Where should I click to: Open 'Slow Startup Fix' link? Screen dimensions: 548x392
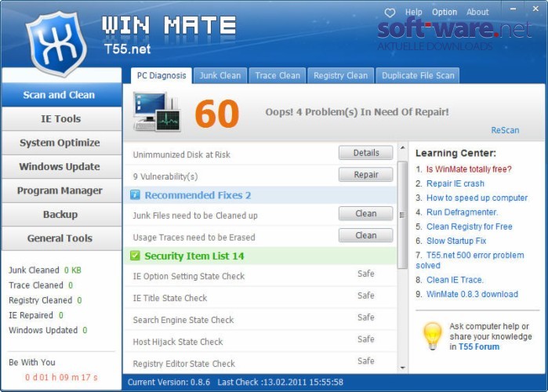(x=456, y=241)
